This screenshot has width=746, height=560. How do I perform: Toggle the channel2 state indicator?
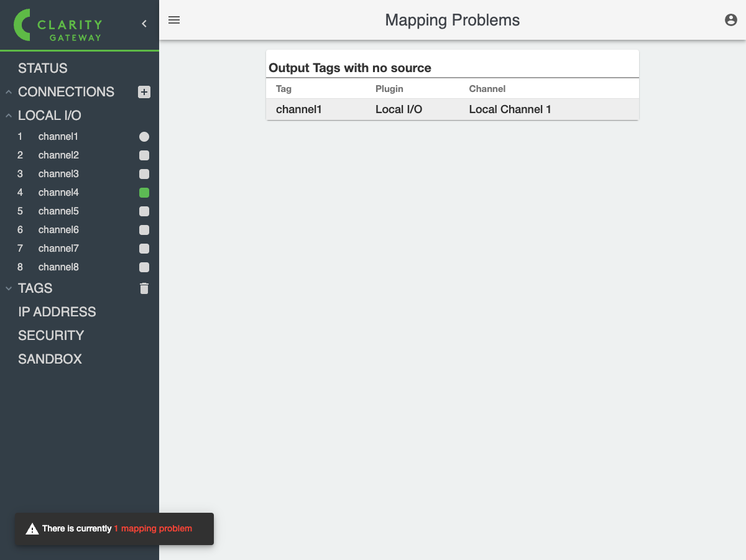(x=144, y=155)
